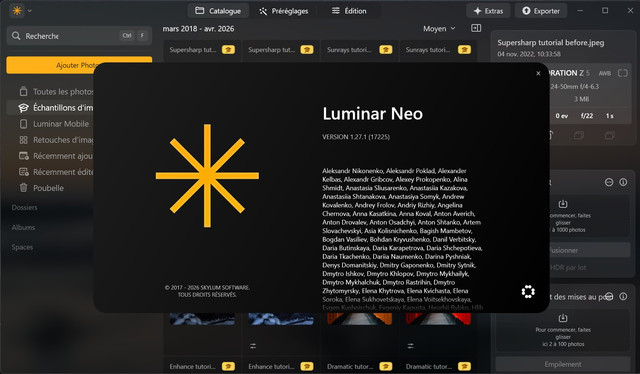The width and height of the screenshot is (640, 374).
Task: Click the Empilement button
Action: coord(563,364)
